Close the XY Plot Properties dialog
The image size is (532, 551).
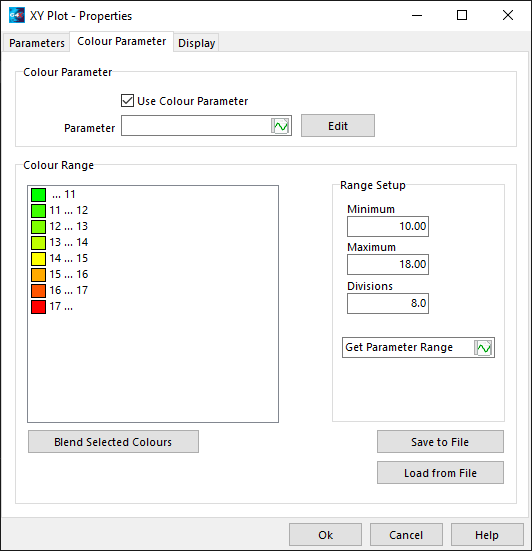pyautogui.click(x=508, y=15)
